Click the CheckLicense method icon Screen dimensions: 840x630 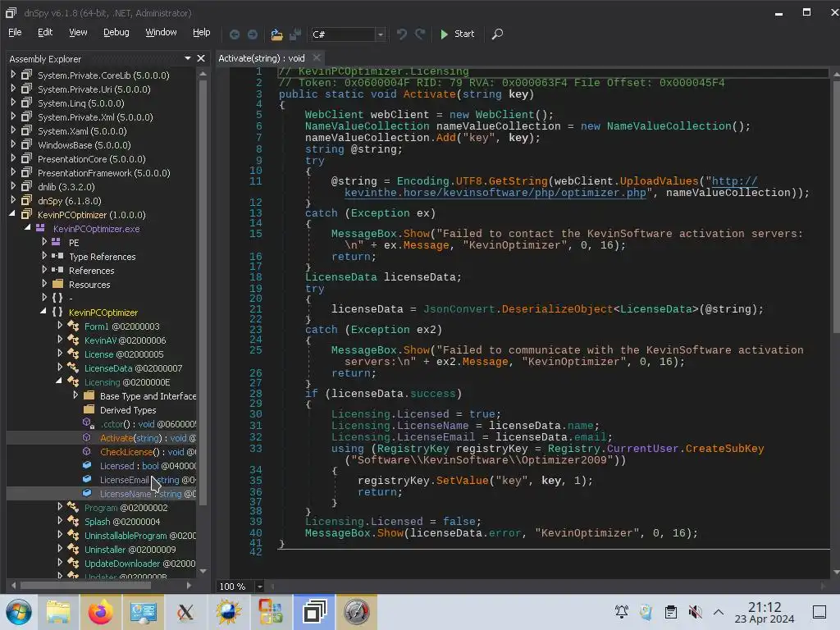[x=87, y=452]
